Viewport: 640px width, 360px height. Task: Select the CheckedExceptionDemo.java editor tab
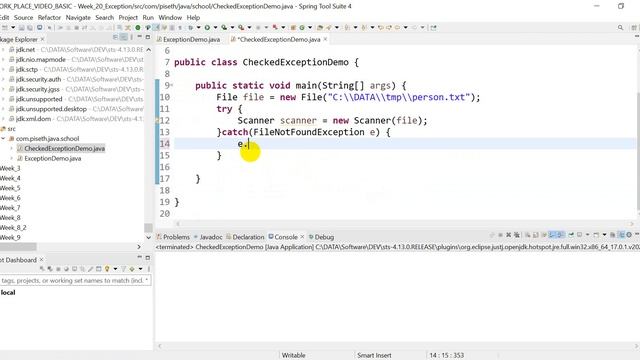point(279,40)
